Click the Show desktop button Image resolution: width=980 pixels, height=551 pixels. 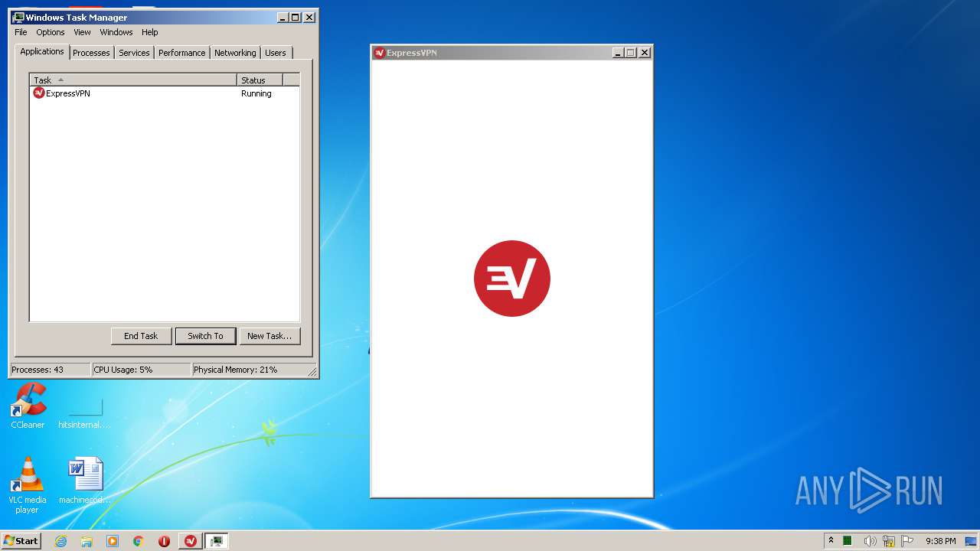970,541
